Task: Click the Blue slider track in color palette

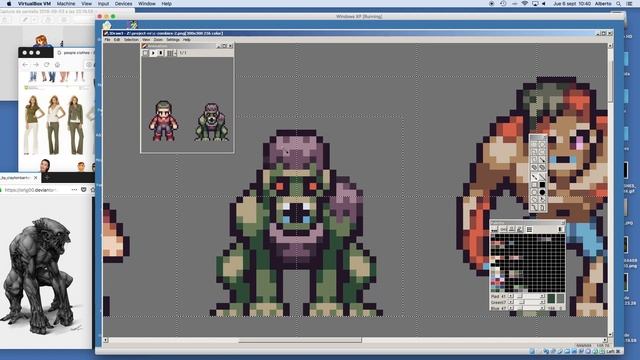Action: tap(527, 308)
